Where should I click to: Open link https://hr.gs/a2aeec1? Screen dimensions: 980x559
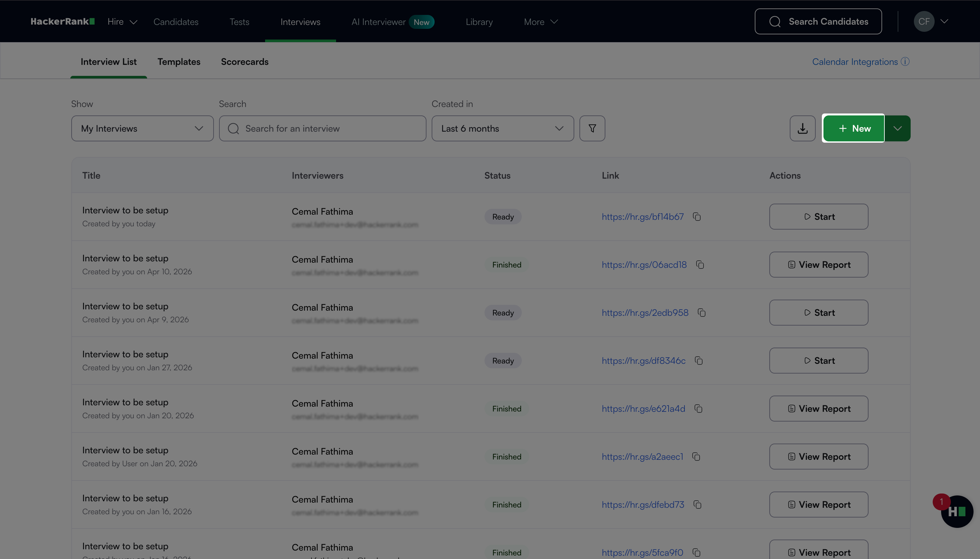[x=642, y=457]
